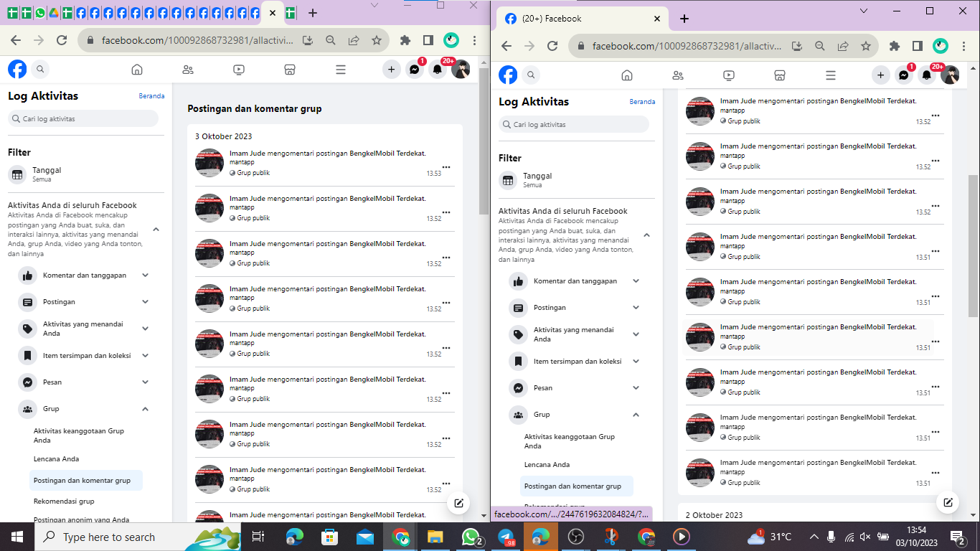Open extensions puzzle icon in right browser
The width and height of the screenshot is (980, 551).
[894, 46]
